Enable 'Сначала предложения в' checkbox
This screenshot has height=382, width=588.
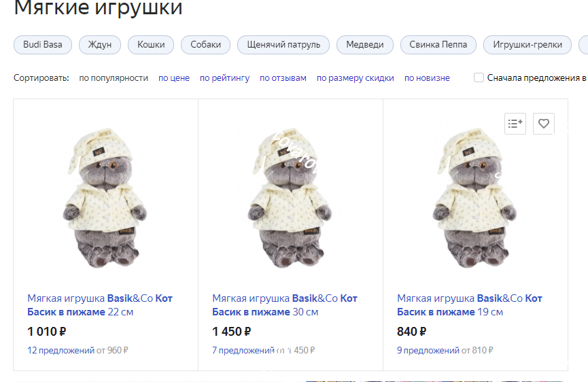click(479, 77)
